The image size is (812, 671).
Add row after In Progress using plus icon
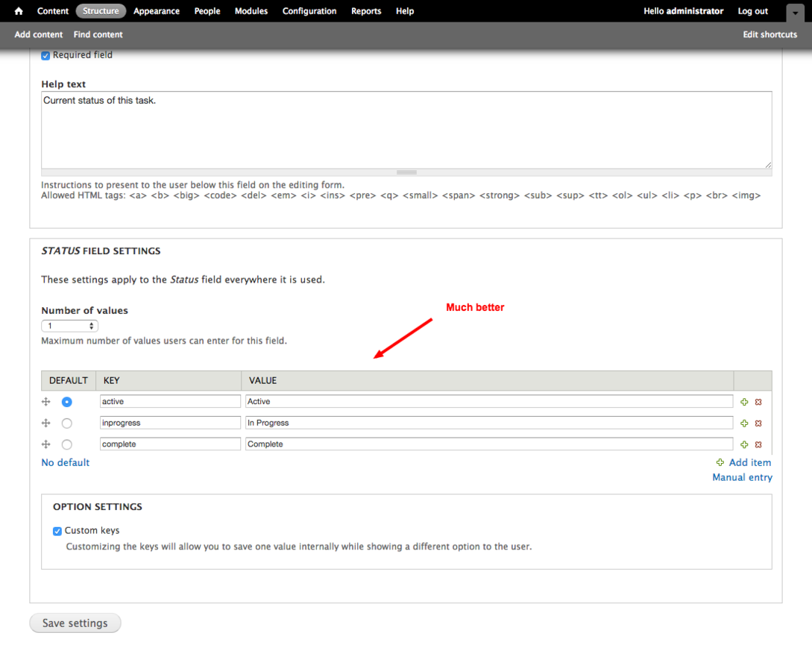pyautogui.click(x=744, y=423)
